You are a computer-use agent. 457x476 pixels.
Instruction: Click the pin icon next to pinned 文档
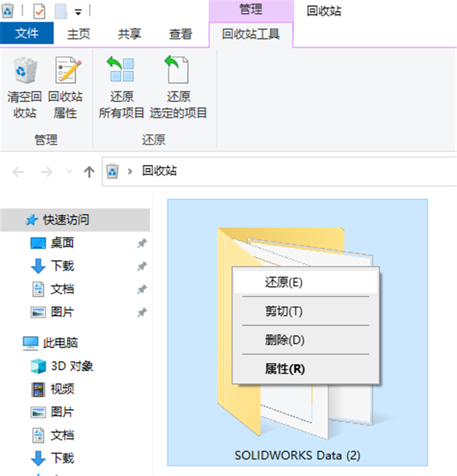142,289
